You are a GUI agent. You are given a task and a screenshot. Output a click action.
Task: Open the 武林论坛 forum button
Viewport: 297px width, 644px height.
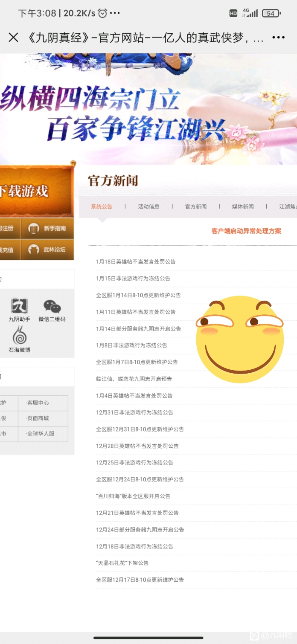coord(47,250)
